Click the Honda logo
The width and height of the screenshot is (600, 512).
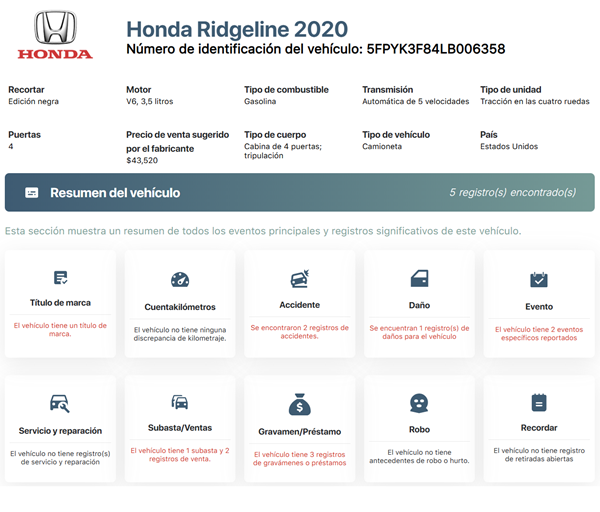55,35
